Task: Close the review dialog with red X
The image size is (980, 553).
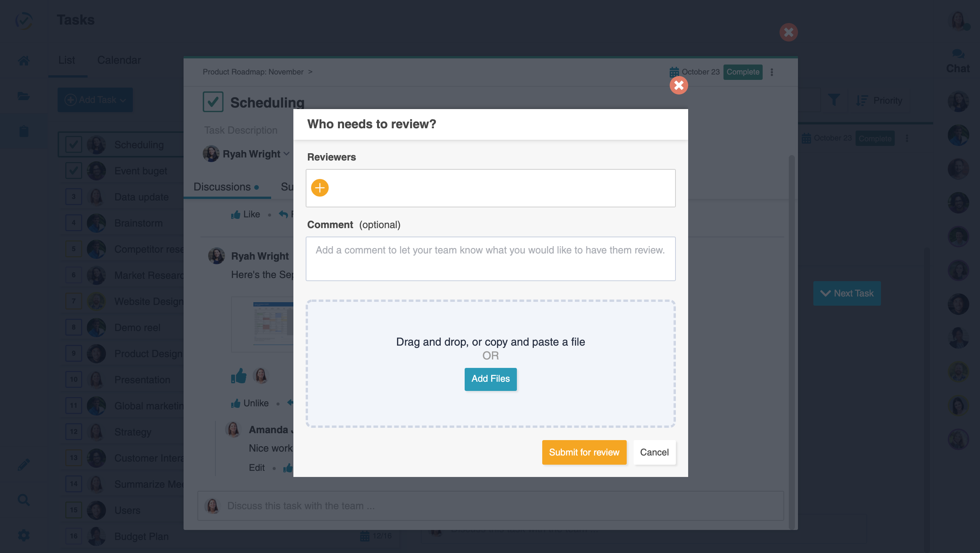Action: click(x=679, y=85)
